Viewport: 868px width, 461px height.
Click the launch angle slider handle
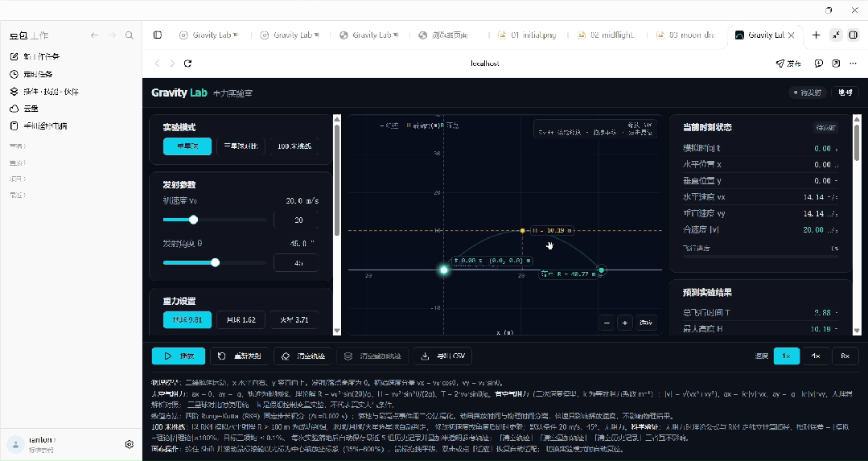pyautogui.click(x=216, y=262)
